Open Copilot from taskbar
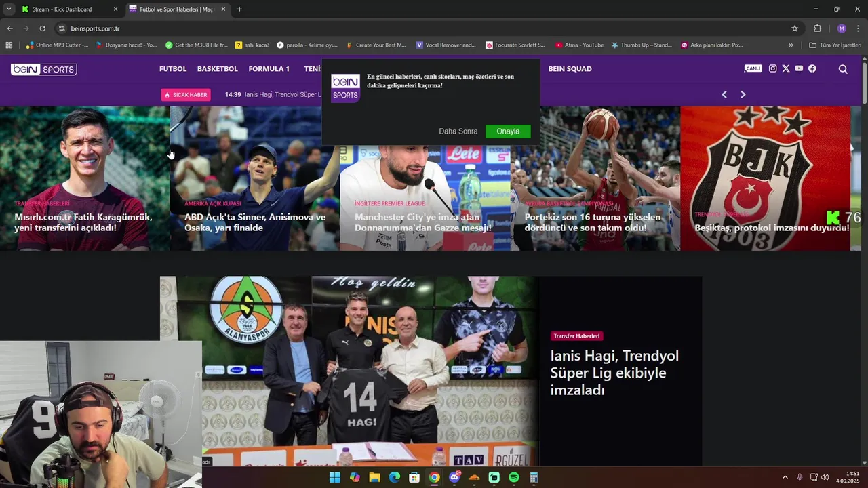This screenshot has height=488, width=868. click(355, 477)
